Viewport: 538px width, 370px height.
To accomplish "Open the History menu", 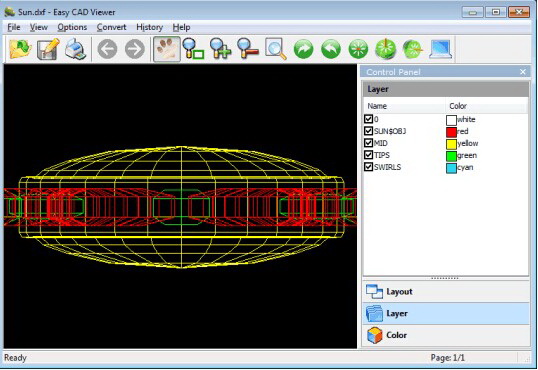I will [x=150, y=27].
